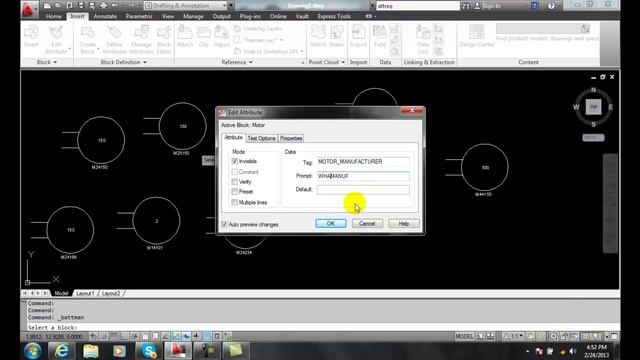640x360 pixels.
Task: Click the ViewCube TOP face
Action: point(593,107)
